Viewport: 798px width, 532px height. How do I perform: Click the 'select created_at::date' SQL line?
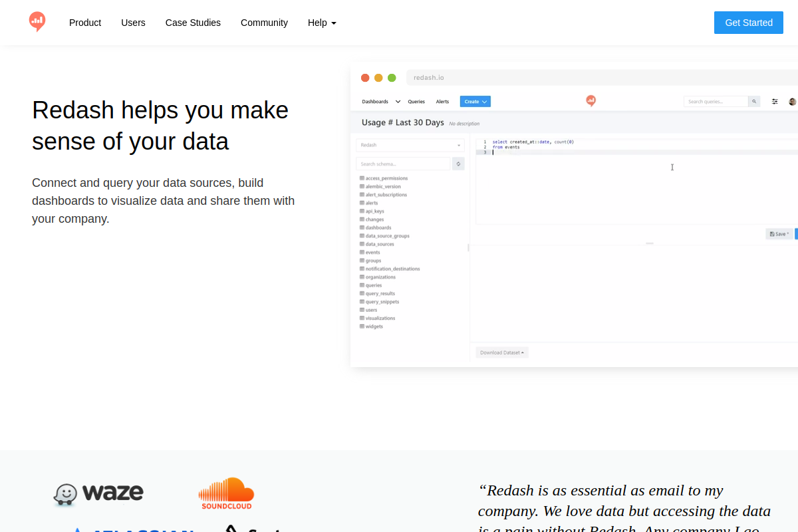click(x=533, y=142)
